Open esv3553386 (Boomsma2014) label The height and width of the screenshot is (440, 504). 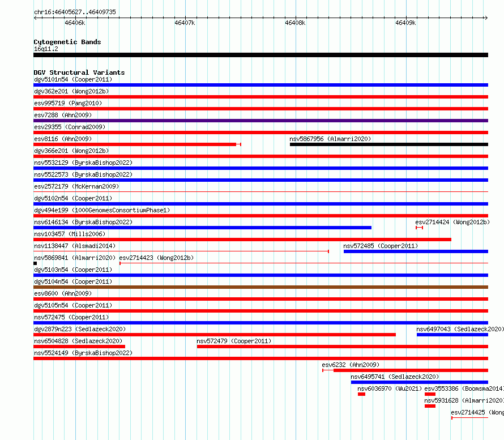464,388
